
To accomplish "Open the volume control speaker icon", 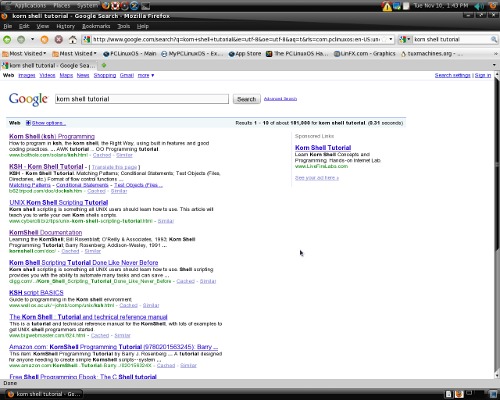I will point(479,6).
